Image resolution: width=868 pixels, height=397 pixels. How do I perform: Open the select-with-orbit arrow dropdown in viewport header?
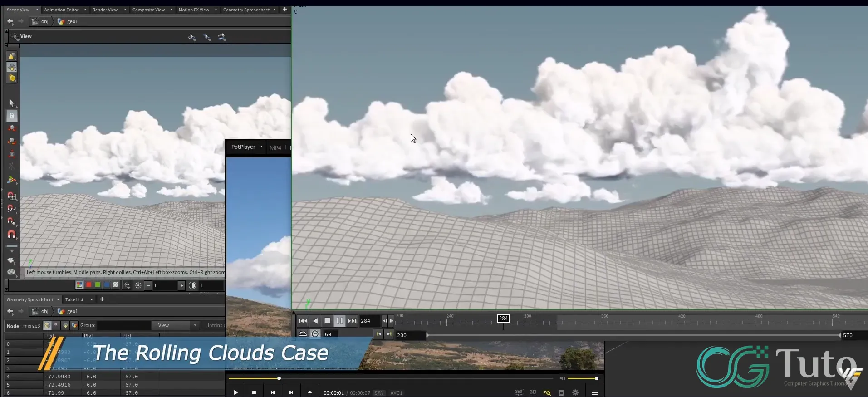tap(192, 37)
